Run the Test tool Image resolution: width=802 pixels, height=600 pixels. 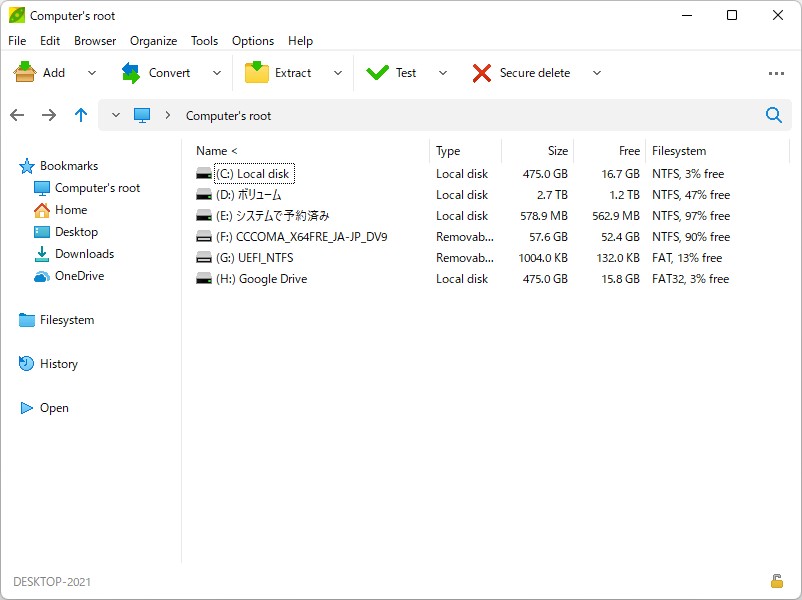coord(400,72)
